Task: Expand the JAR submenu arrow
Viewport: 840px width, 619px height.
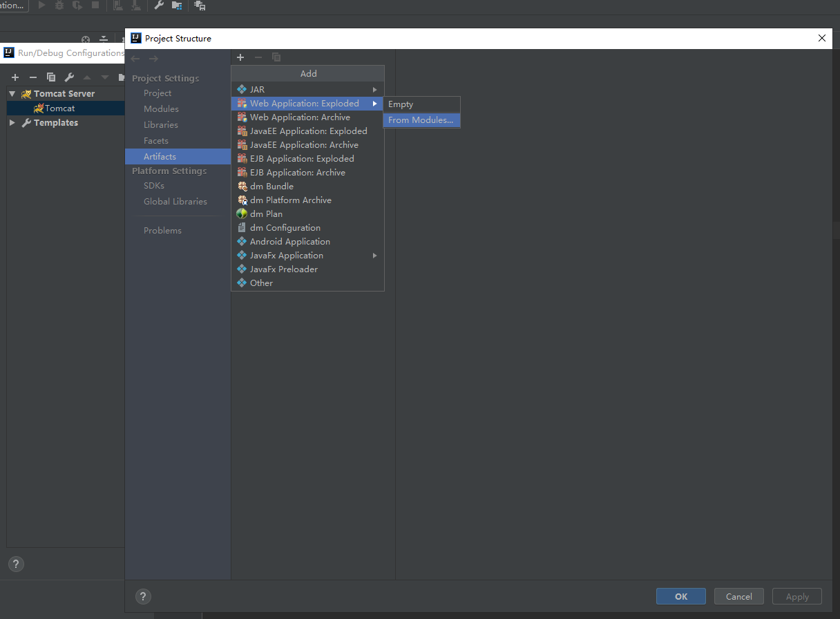Action: point(375,90)
